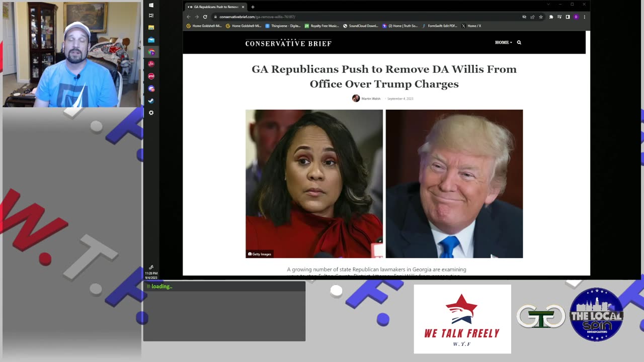Click the webcam feed
Image resolution: width=644 pixels, height=362 pixels.
[71, 55]
